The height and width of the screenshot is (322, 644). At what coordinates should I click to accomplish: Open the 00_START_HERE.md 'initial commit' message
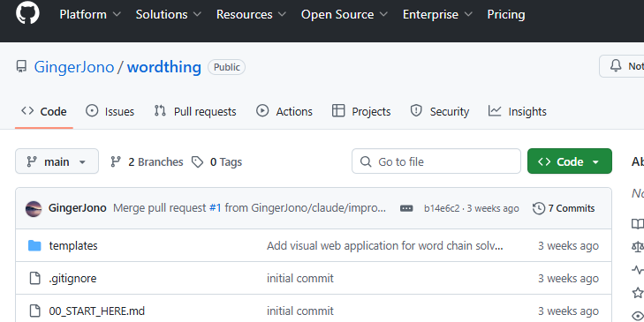[300, 311]
